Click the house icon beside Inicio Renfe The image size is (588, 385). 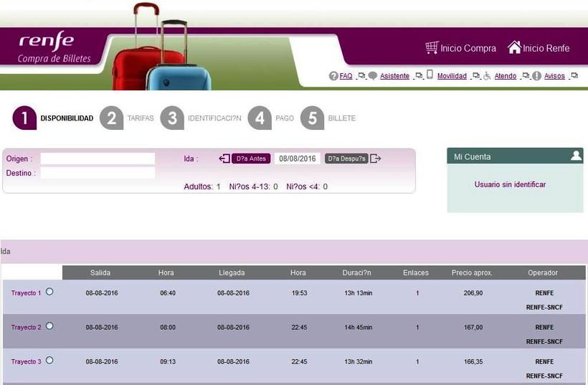pos(514,47)
